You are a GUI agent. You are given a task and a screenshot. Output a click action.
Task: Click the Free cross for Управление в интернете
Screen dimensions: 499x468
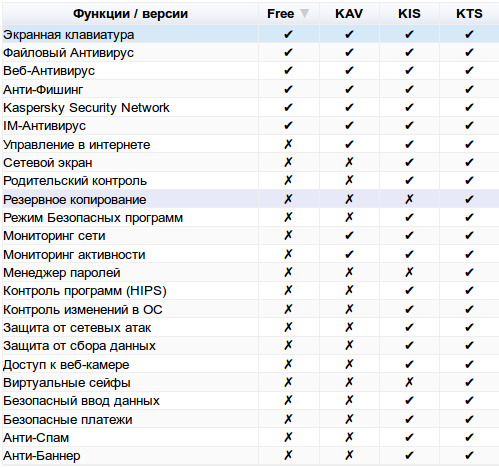pos(288,144)
